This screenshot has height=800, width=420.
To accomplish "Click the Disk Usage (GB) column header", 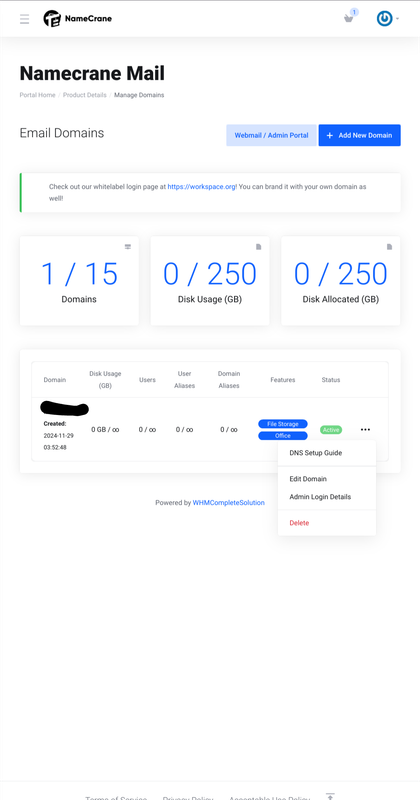I will 105,380.
